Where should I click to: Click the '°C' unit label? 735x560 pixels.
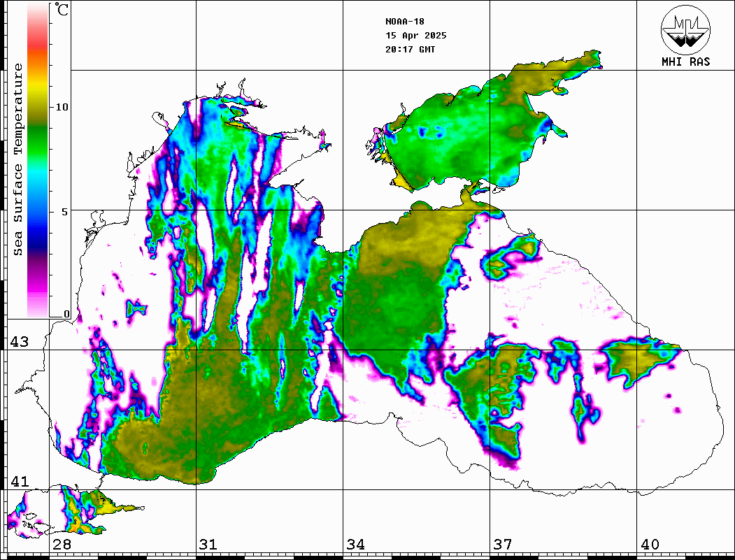pos(62,9)
